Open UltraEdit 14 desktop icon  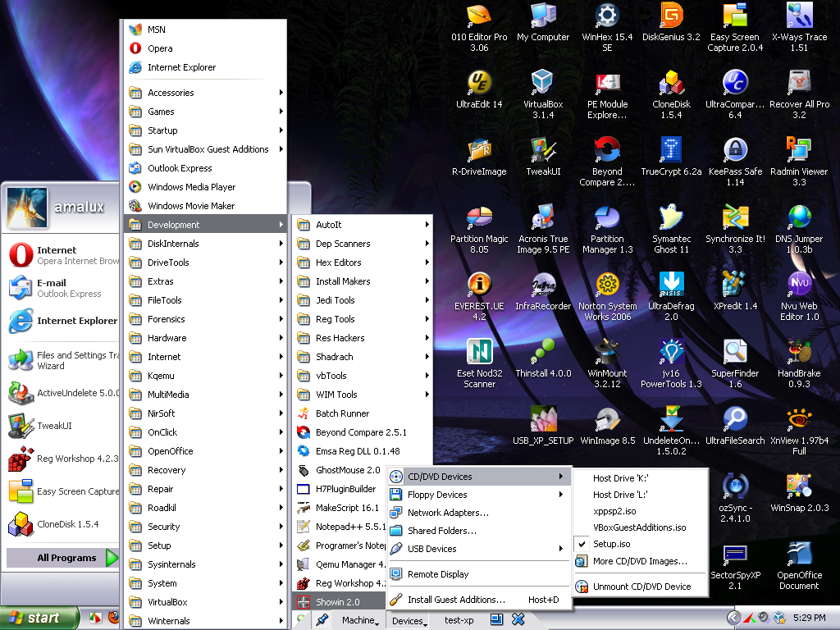pos(479,90)
